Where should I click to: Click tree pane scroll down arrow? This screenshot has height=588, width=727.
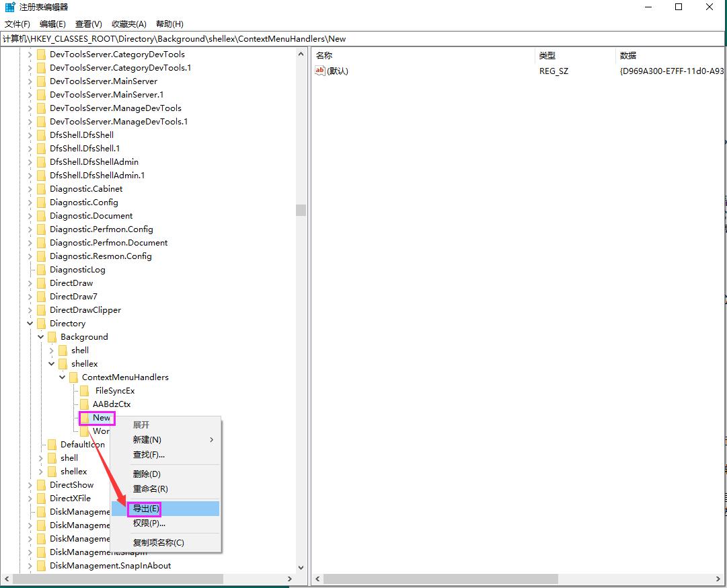coord(301,568)
